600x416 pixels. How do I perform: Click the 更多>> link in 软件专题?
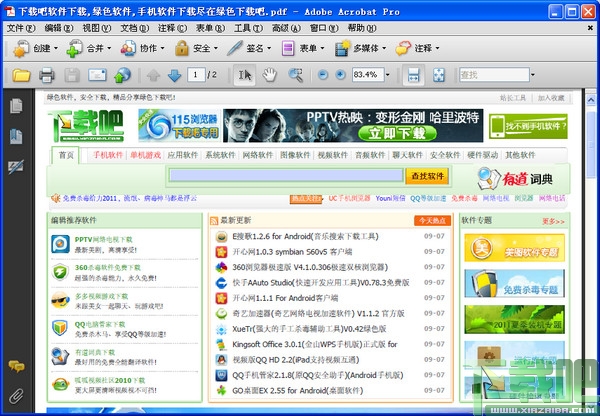tap(553, 221)
